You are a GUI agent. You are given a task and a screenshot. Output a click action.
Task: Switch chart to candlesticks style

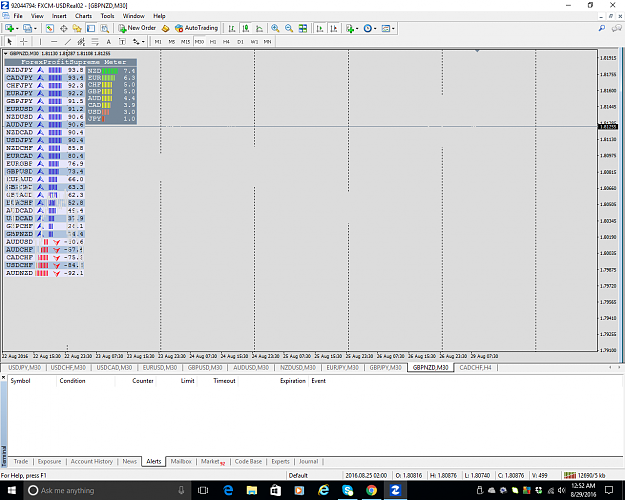pos(246,28)
